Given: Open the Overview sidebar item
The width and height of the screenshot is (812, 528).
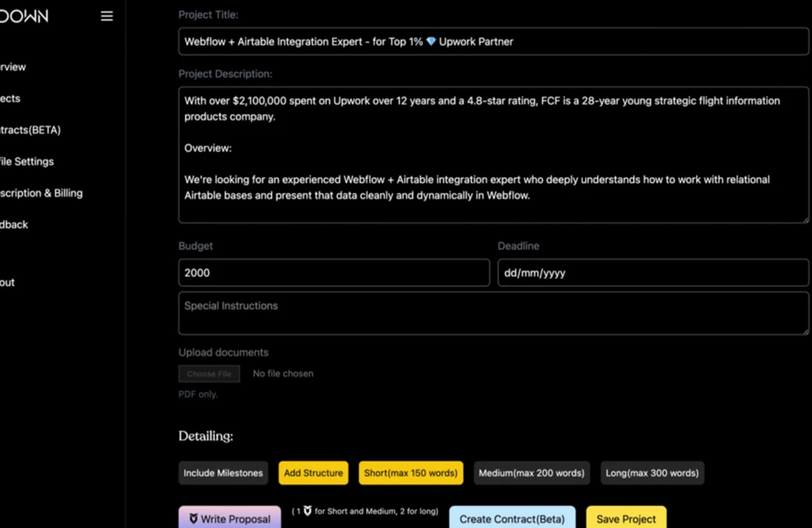Looking at the screenshot, I should click(x=13, y=67).
